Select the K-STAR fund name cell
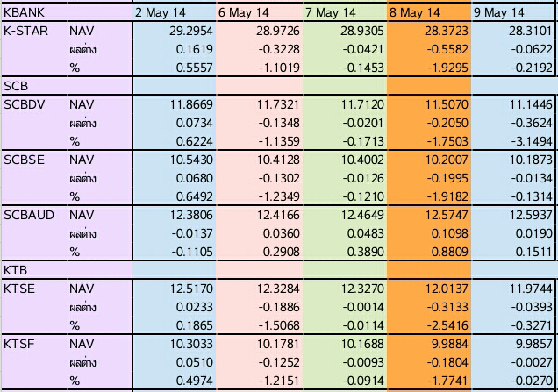The width and height of the screenshot is (558, 392). (x=25, y=30)
